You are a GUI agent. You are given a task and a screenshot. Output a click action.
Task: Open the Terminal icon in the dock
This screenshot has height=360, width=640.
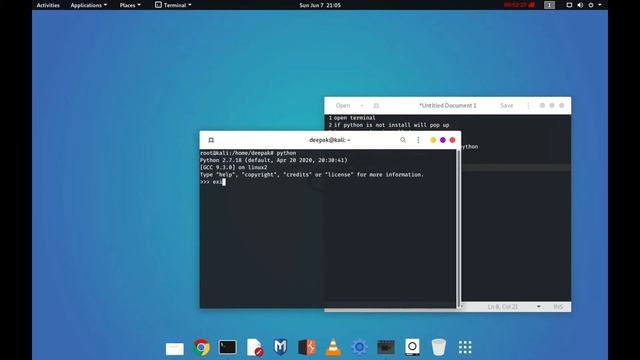point(227,347)
